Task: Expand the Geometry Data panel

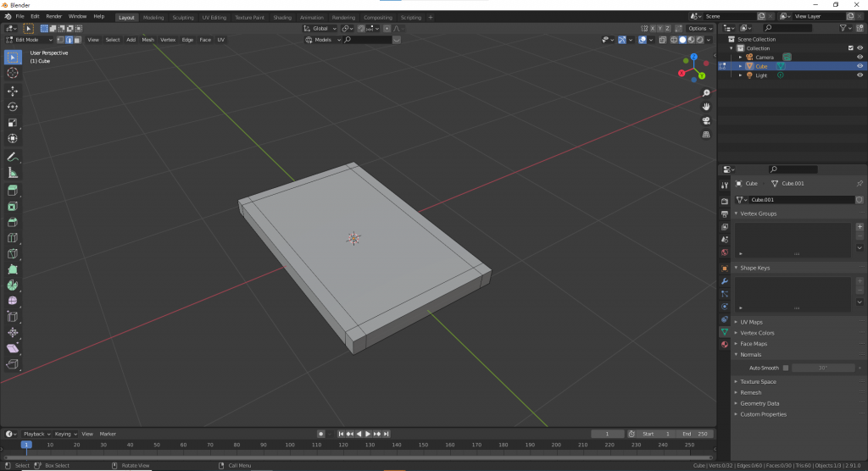Action: (759, 403)
